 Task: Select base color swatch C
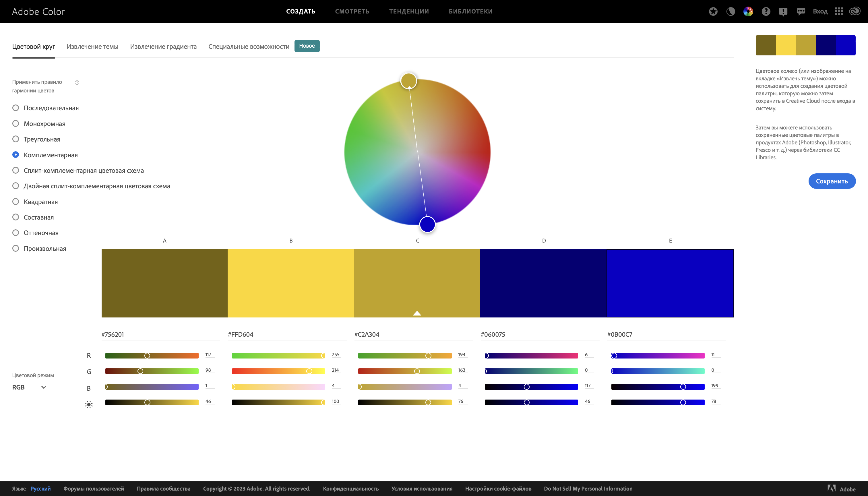click(417, 283)
